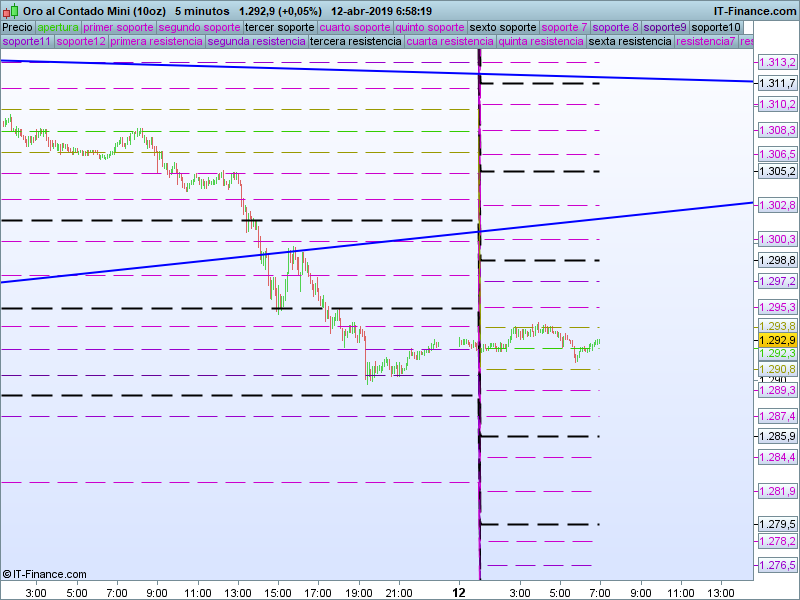
Task: Choose the tercera resistencia label
Action: [356, 41]
